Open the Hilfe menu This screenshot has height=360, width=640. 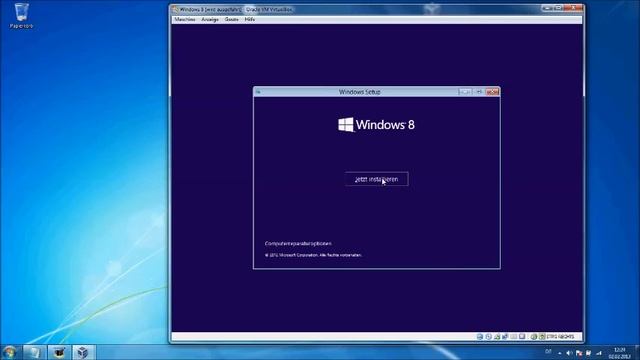pos(250,20)
